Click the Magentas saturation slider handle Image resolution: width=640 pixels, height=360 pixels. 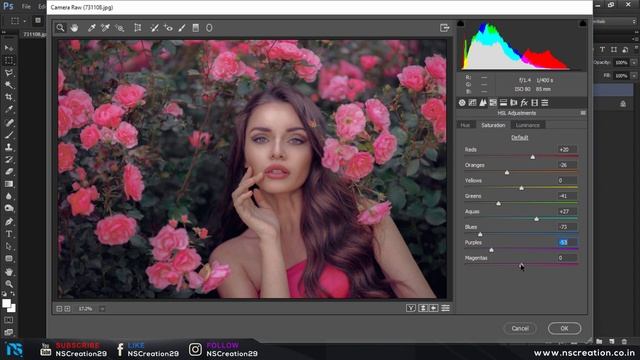521,265
